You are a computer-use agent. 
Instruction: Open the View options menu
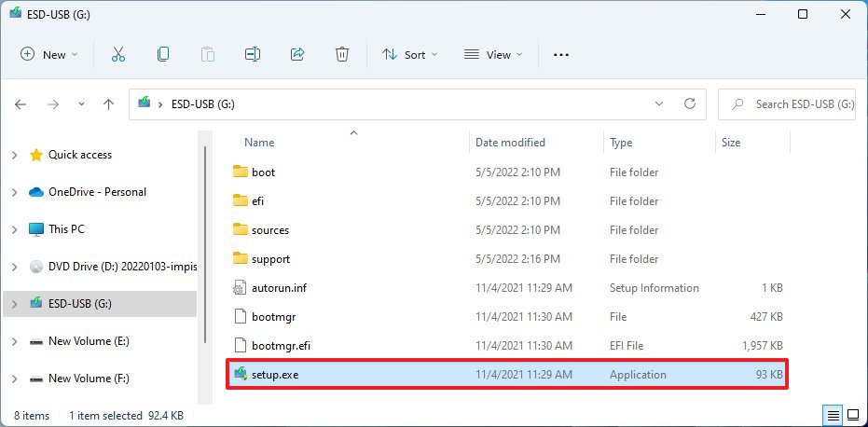[493, 55]
